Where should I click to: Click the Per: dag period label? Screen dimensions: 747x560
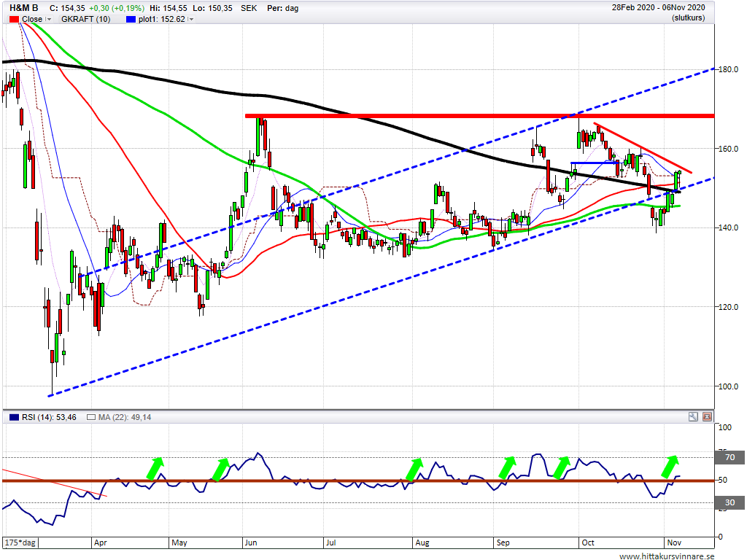pyautogui.click(x=282, y=8)
